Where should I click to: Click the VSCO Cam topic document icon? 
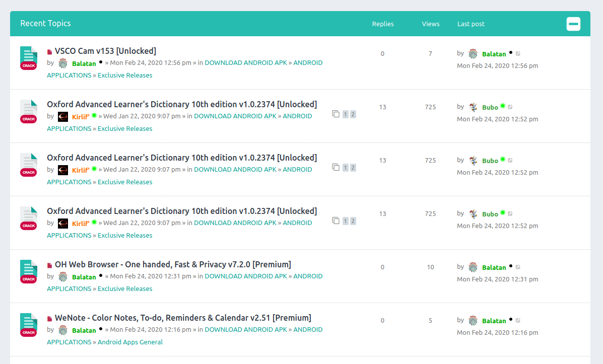29,58
